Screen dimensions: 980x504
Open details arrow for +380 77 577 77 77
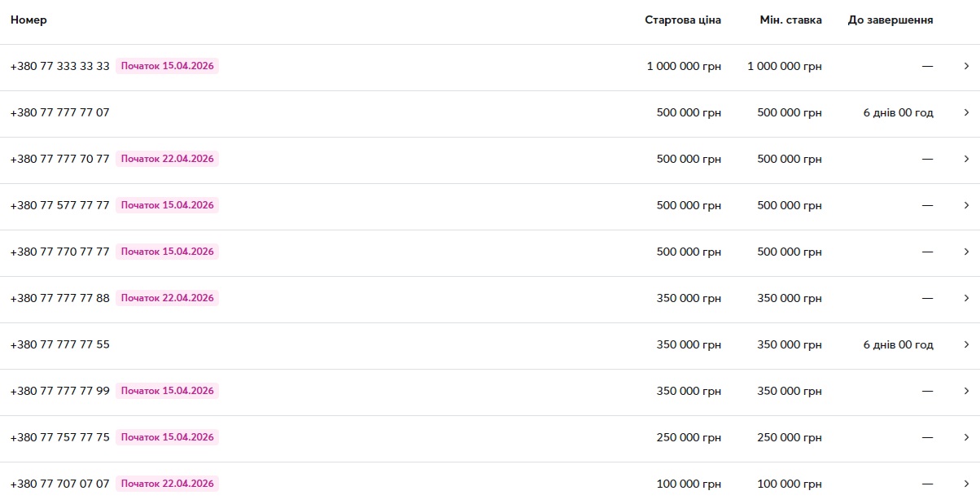tap(966, 206)
